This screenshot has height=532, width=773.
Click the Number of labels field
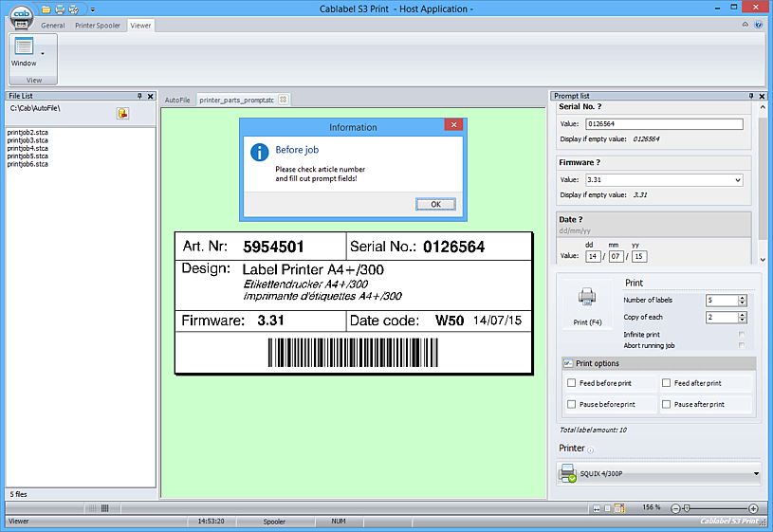(x=722, y=301)
